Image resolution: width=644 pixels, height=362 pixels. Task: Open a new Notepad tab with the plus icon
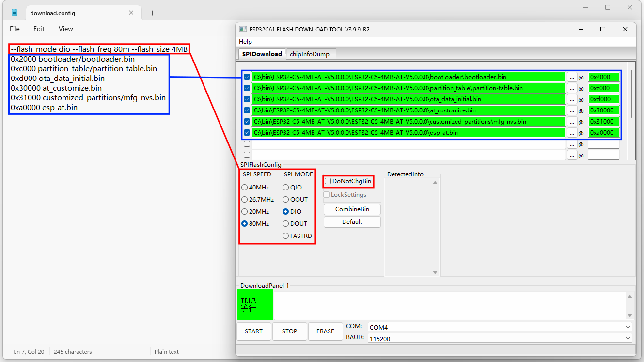[152, 13]
